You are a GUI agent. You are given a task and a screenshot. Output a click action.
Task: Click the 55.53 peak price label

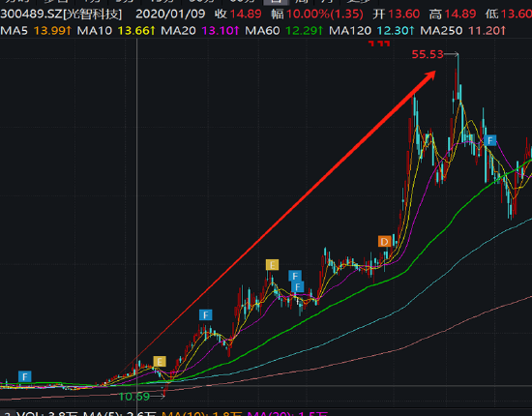428,54
